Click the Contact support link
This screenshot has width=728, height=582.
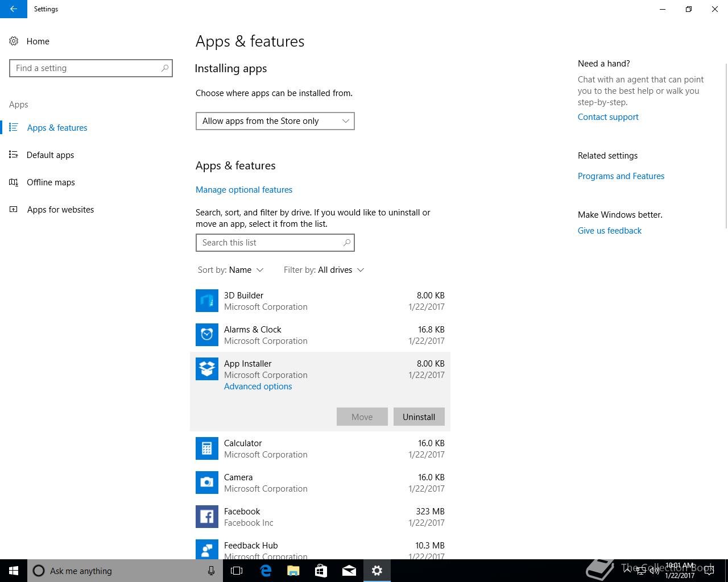click(x=608, y=117)
